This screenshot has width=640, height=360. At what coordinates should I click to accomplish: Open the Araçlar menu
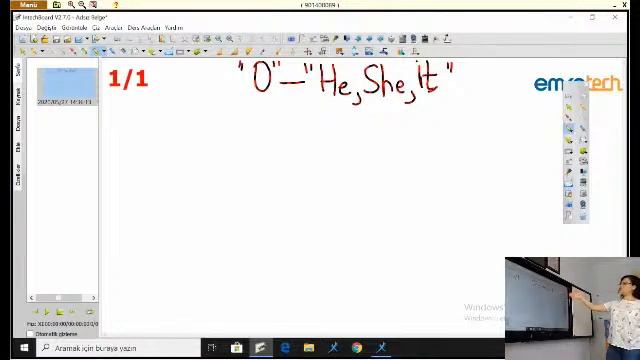(x=113, y=28)
